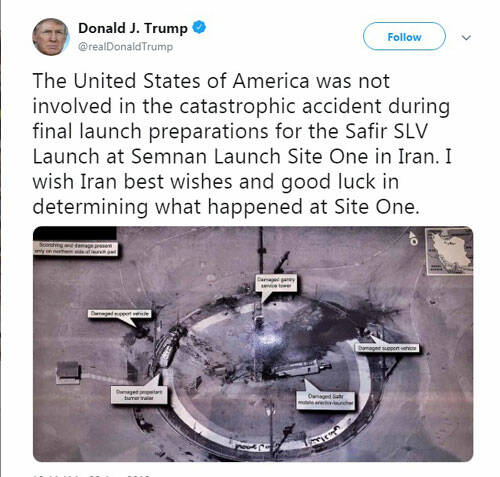Screen dimensions: 500x477
Task: Expand the chevron menu beside Follow
Action: pyautogui.click(x=466, y=37)
